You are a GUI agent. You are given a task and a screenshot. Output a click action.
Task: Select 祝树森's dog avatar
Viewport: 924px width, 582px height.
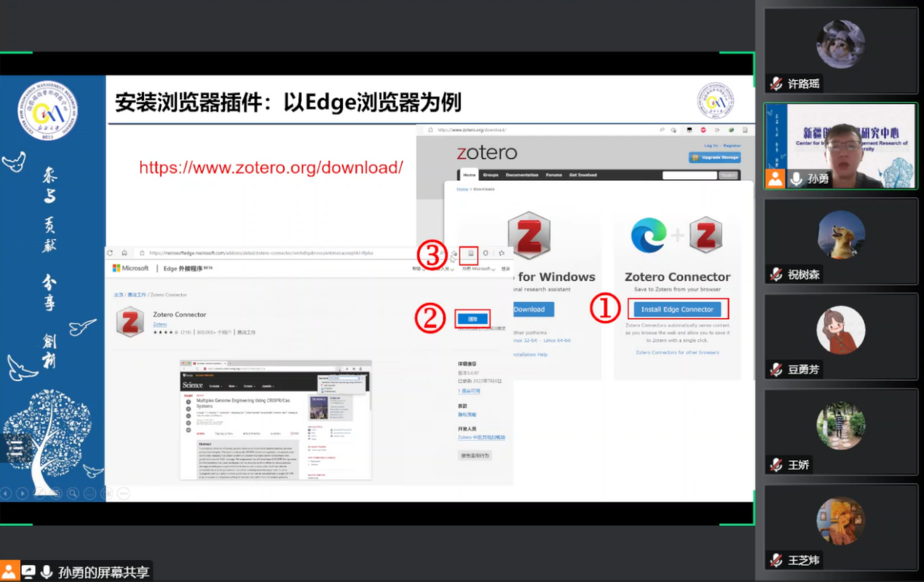coord(841,235)
